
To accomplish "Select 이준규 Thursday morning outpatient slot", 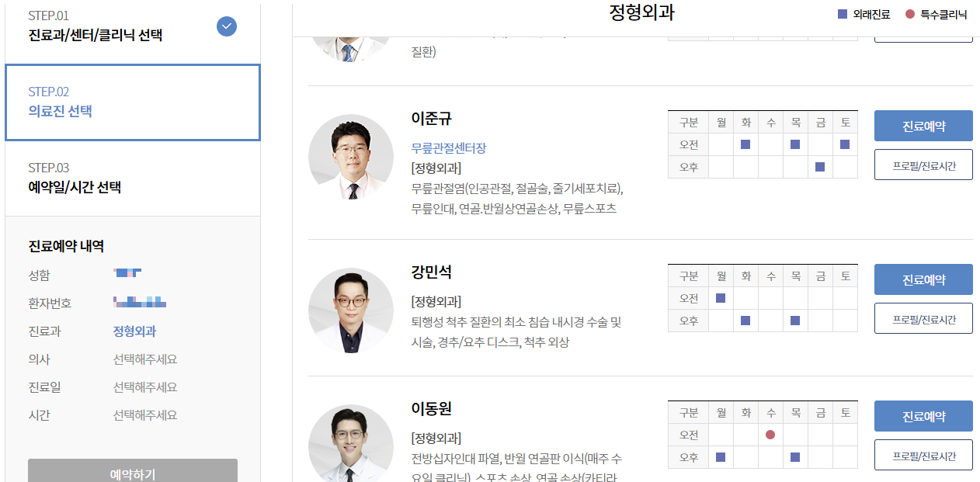I will (795, 144).
